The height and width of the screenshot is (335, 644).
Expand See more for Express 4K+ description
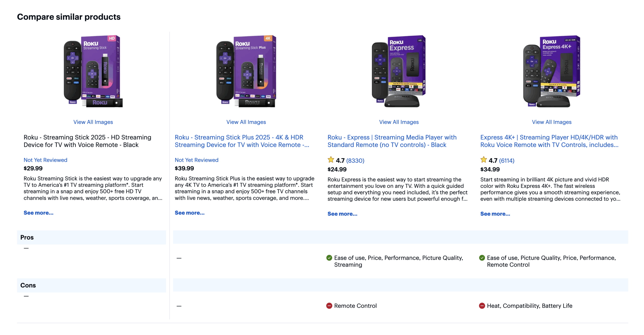click(x=495, y=214)
